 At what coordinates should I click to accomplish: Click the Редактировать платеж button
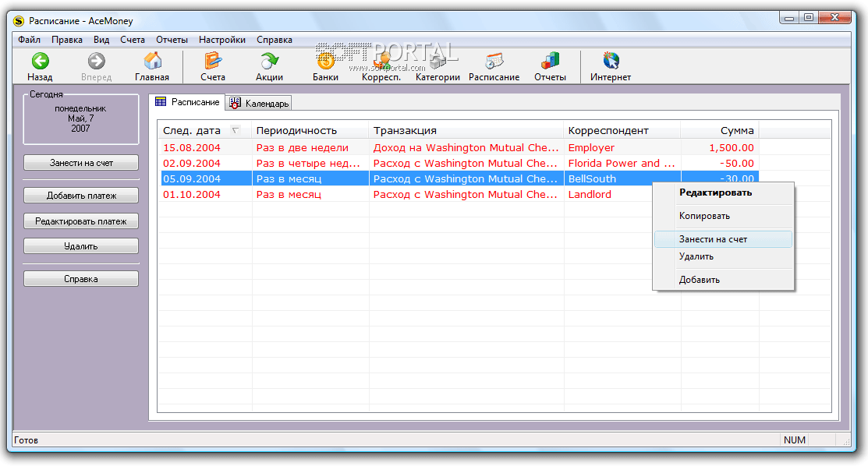coord(81,221)
